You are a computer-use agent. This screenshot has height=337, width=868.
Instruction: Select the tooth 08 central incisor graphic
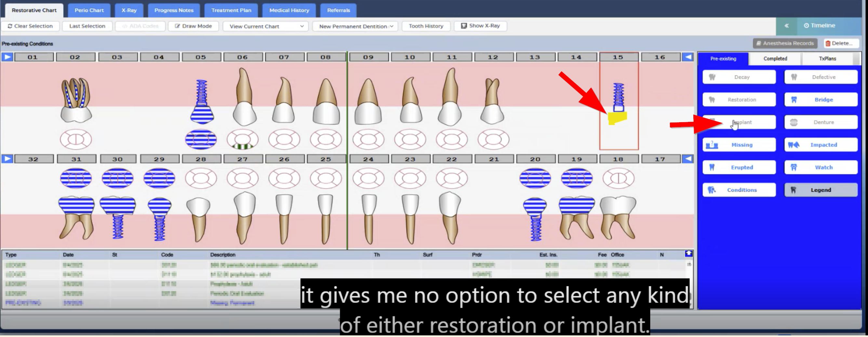(326, 101)
